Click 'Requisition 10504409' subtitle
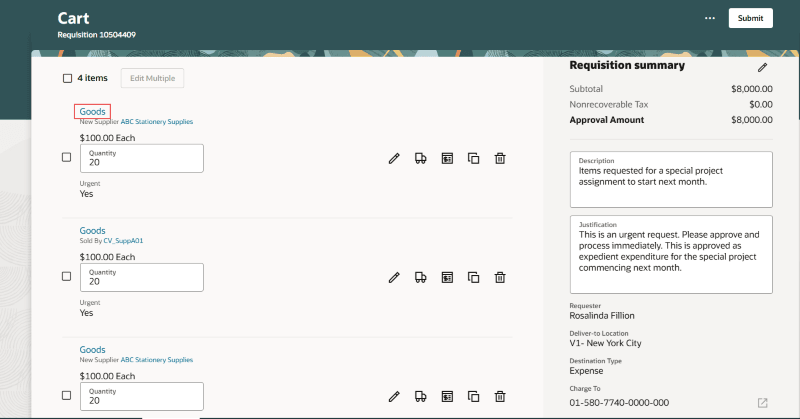This screenshot has height=419, width=800. (96, 35)
